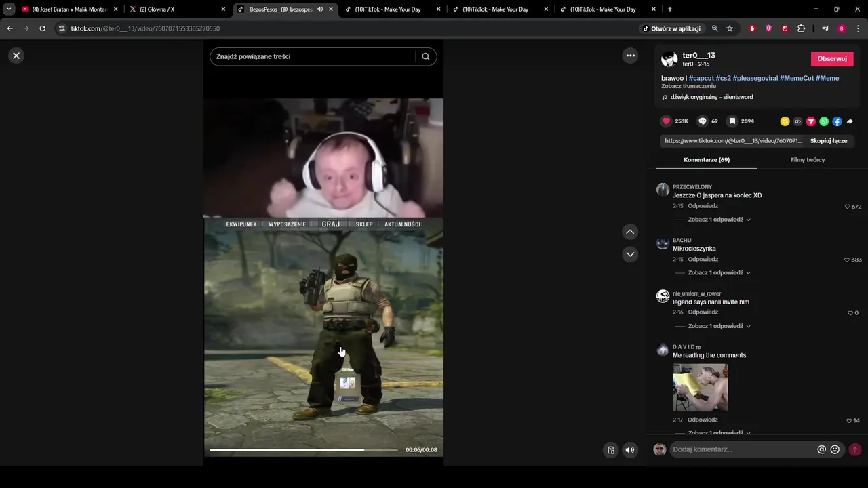Click the yellow repost icon
Image resolution: width=868 pixels, height=488 pixels.
pos(785,121)
